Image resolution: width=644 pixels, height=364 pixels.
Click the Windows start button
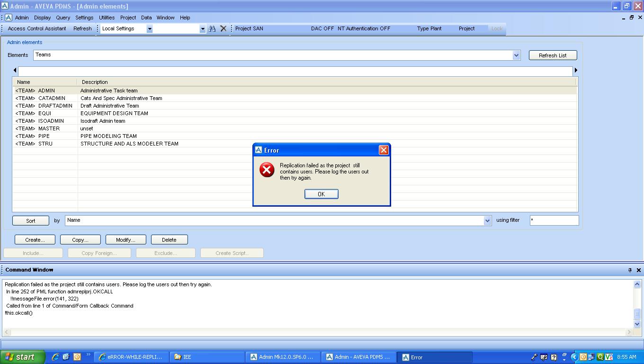pos(22,357)
